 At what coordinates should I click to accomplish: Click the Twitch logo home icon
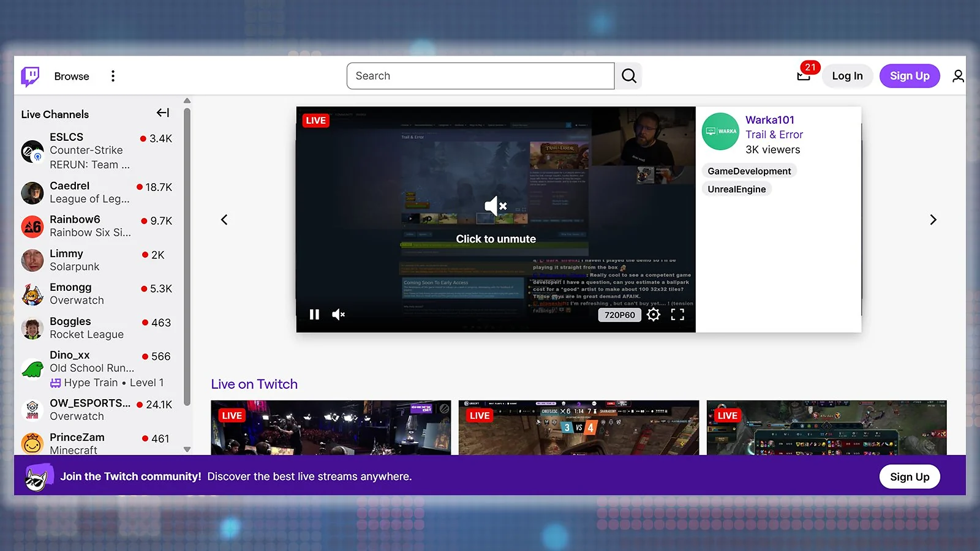tap(30, 76)
